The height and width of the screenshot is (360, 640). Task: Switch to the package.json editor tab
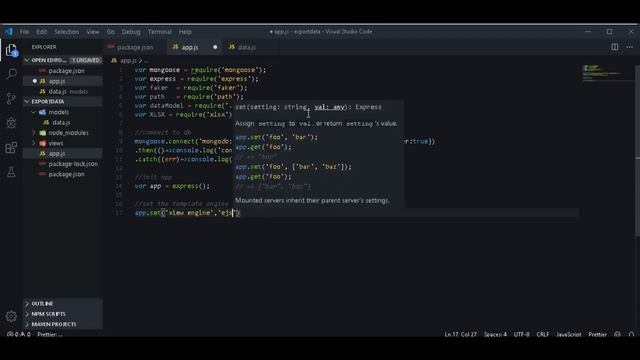click(x=135, y=47)
